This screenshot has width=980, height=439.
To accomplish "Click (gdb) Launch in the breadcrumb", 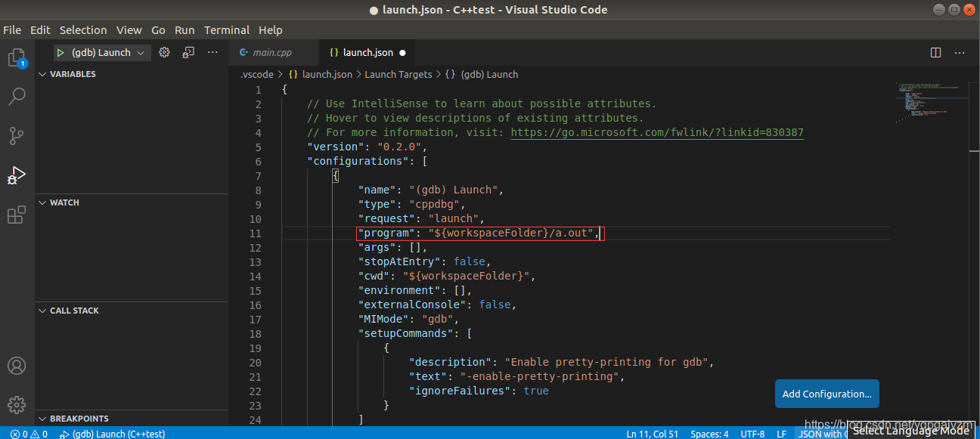I will [x=489, y=74].
